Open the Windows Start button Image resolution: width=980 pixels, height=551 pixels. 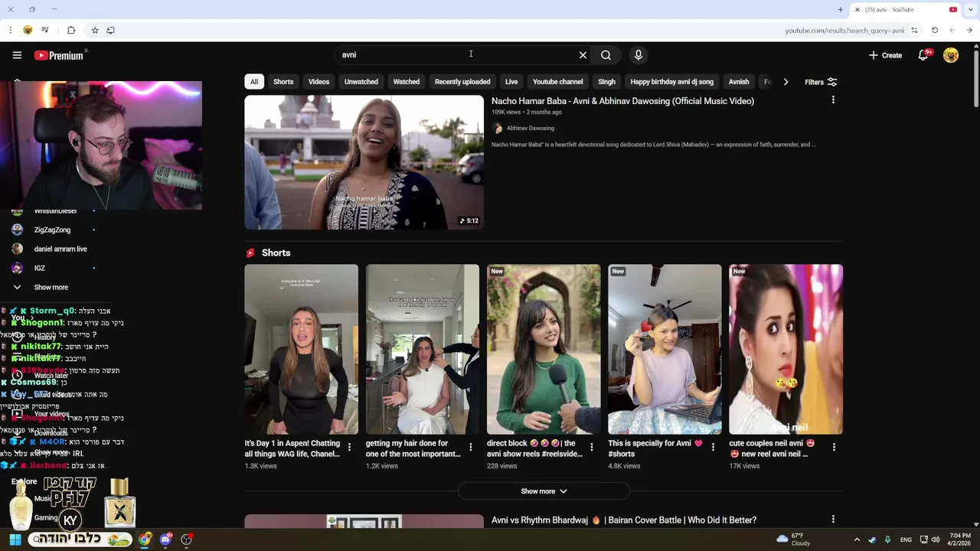[x=15, y=540]
